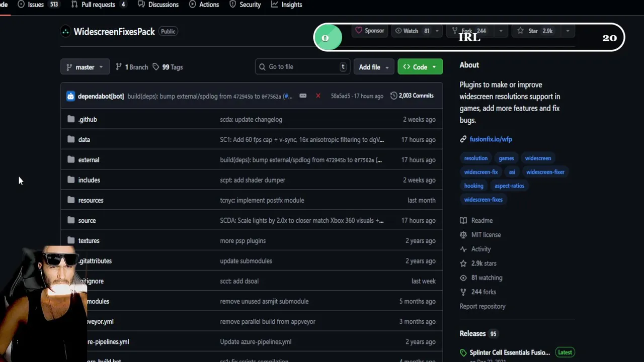The height and width of the screenshot is (362, 644).
Task: Switch to the Discussions tab
Action: 157,5
